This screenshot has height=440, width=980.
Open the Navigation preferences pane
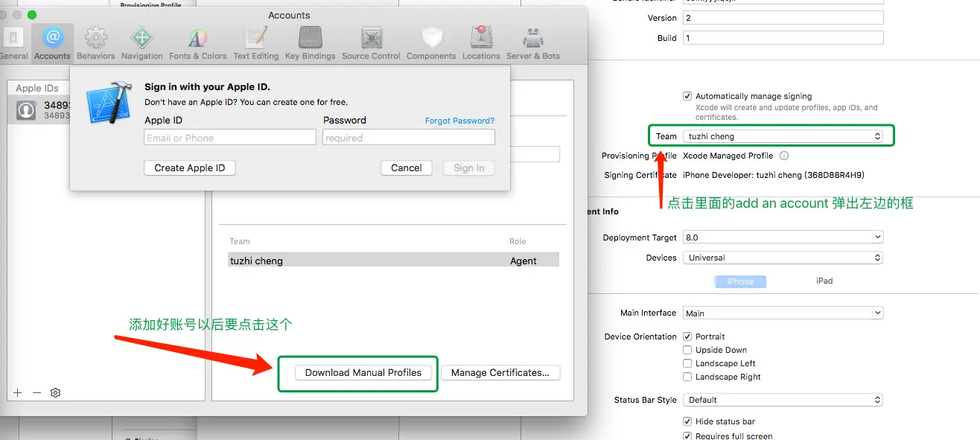pyautogui.click(x=141, y=42)
